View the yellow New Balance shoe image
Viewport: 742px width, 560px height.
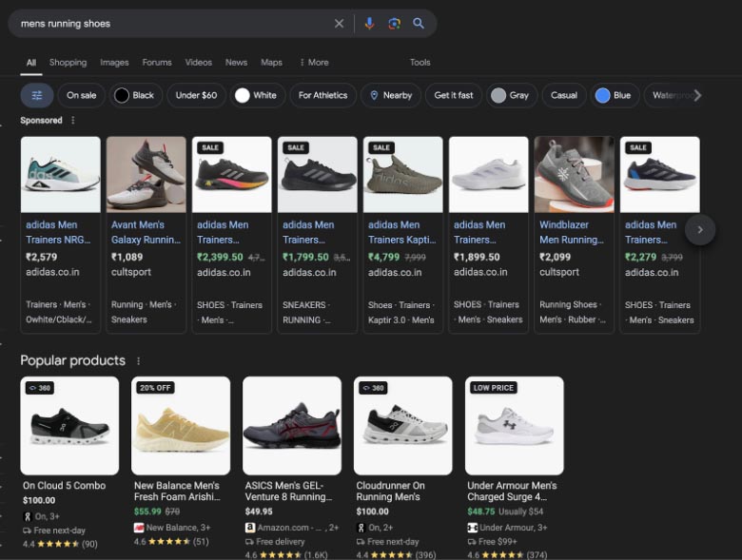tap(181, 426)
